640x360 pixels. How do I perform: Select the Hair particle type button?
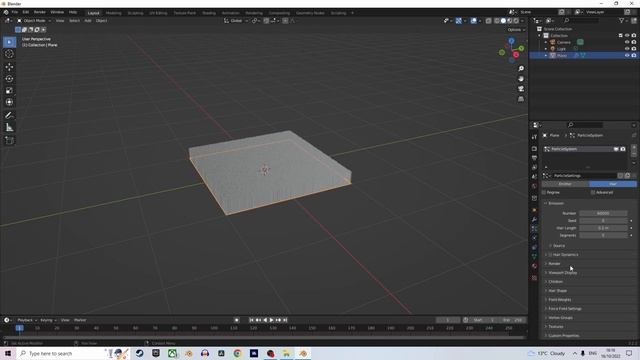click(613, 184)
